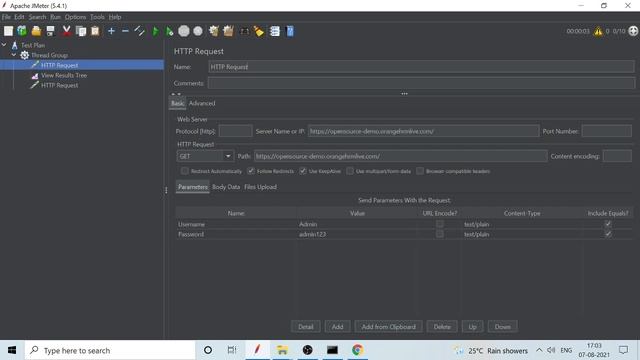The image size is (640, 360).
Task: Open Chrome from the taskbar
Action: coord(358,350)
